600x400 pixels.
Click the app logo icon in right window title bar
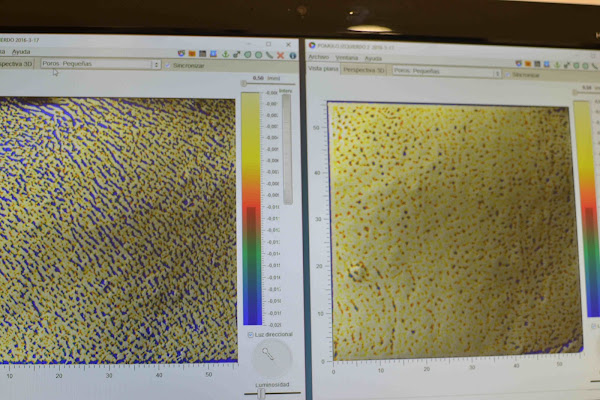[x=312, y=46]
